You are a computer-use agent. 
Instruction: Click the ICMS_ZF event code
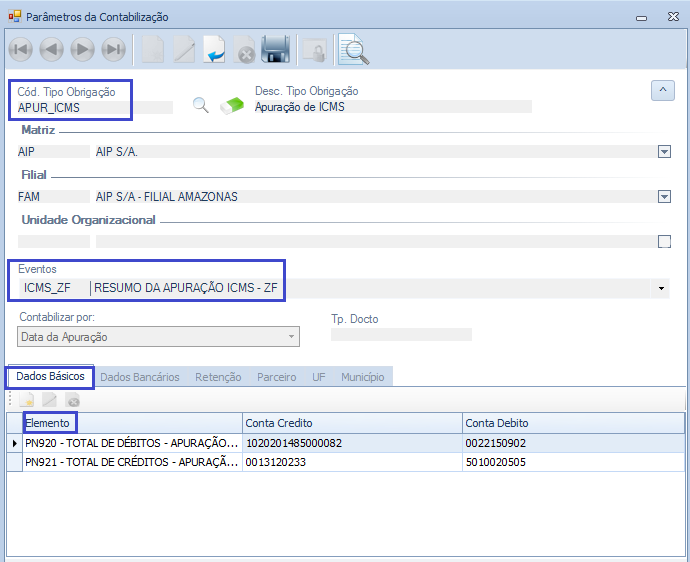47,288
